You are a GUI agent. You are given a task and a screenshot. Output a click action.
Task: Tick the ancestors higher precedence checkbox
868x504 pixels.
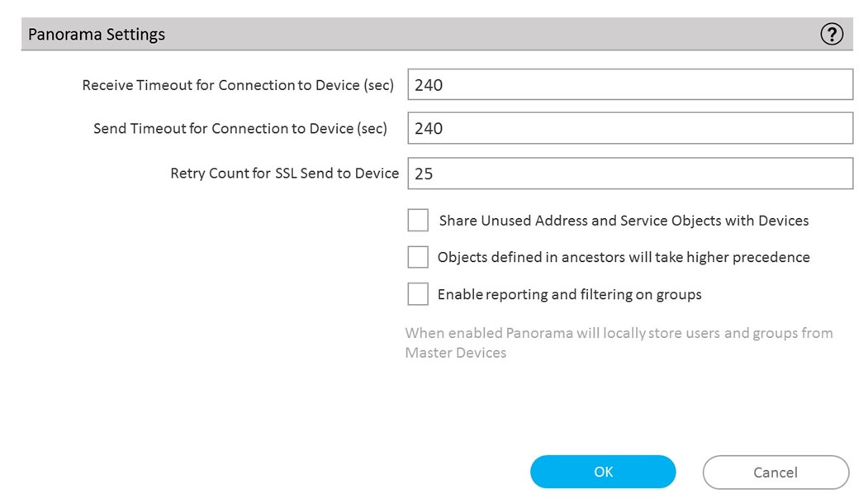[418, 257]
